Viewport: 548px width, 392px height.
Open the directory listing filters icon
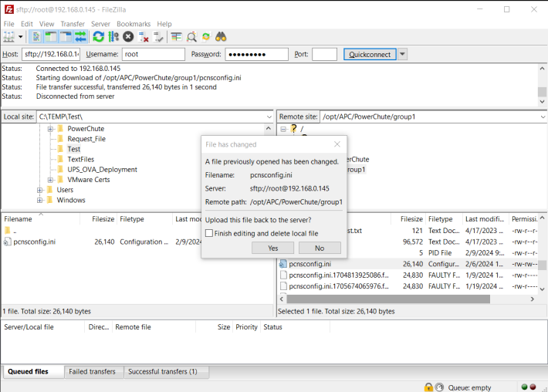177,37
